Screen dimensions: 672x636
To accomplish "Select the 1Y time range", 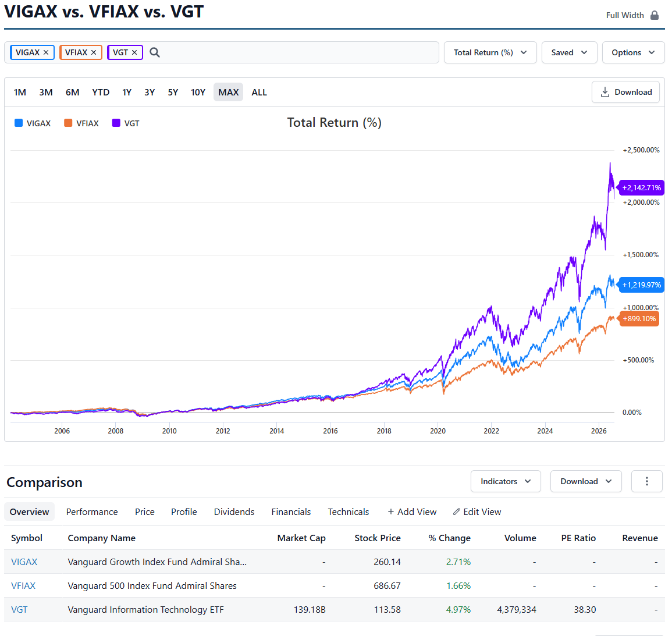I will click(127, 92).
